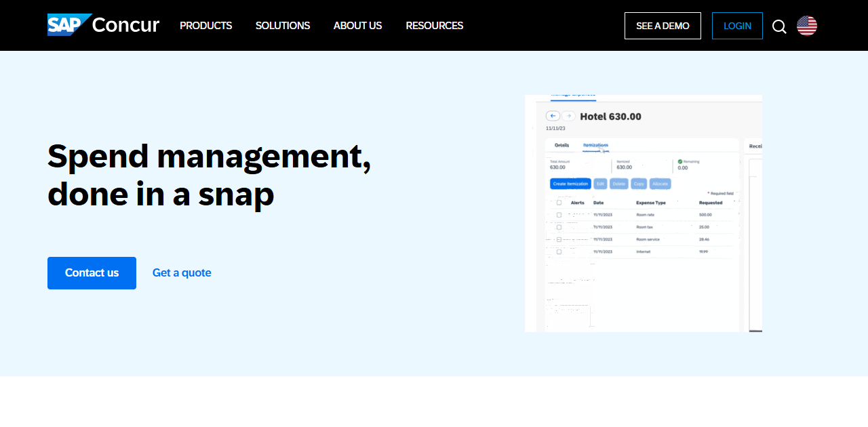Click the 28.46 requested amount
The image size is (868, 427).
tap(704, 239)
